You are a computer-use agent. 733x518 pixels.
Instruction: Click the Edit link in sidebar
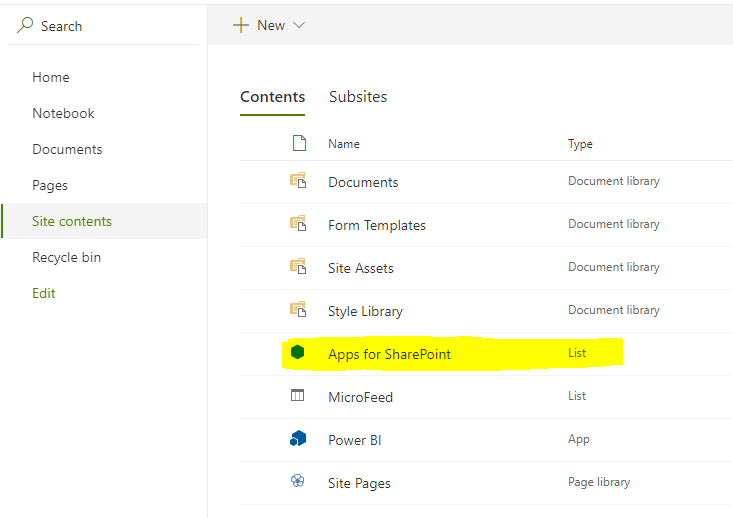pyautogui.click(x=44, y=293)
